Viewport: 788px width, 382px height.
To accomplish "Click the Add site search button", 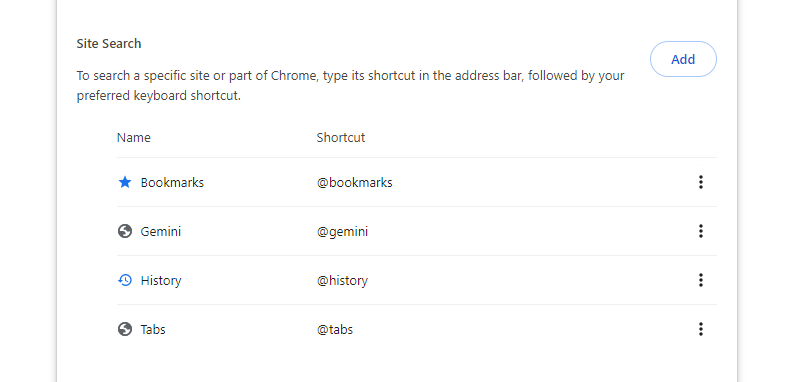I will pyautogui.click(x=683, y=59).
